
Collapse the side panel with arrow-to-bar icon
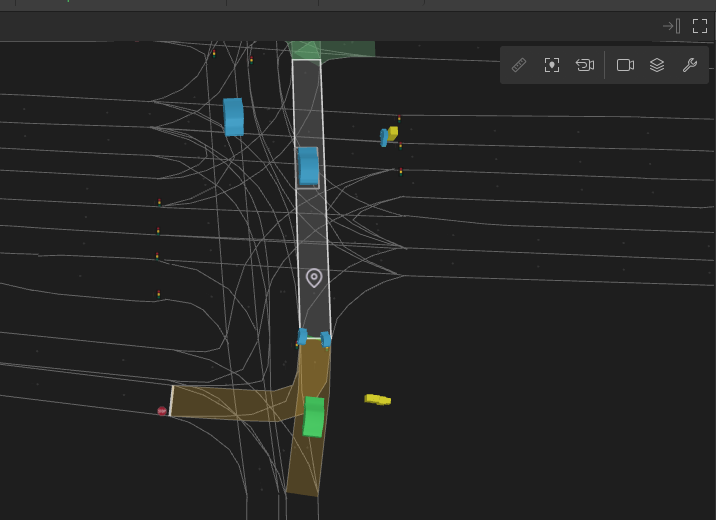[671, 26]
